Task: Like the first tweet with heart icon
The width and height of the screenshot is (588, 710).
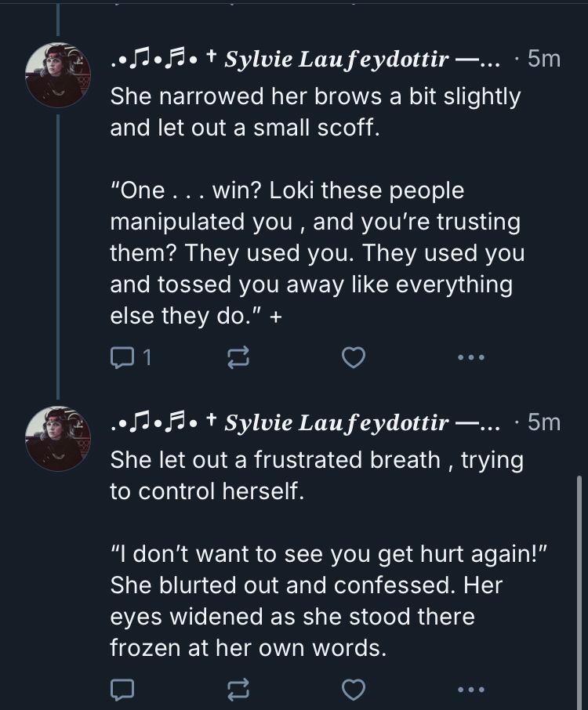Action: coord(354,358)
